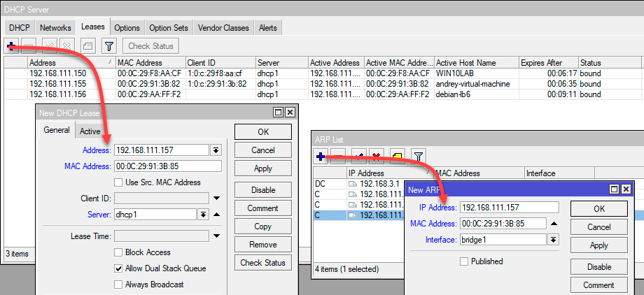This screenshot has height=295, width=644.
Task: Open the Server dropdown list for dhcp1
Action: [x=203, y=215]
